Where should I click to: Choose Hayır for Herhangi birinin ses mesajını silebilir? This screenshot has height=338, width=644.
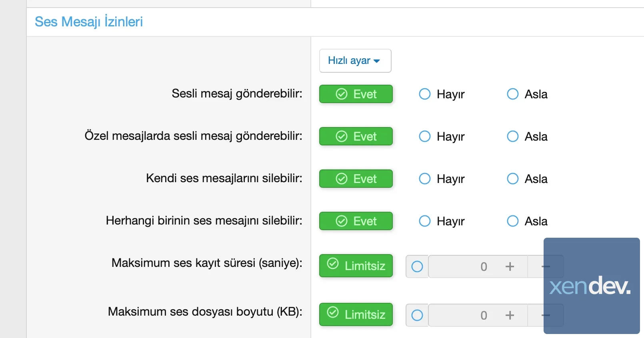pyautogui.click(x=425, y=221)
